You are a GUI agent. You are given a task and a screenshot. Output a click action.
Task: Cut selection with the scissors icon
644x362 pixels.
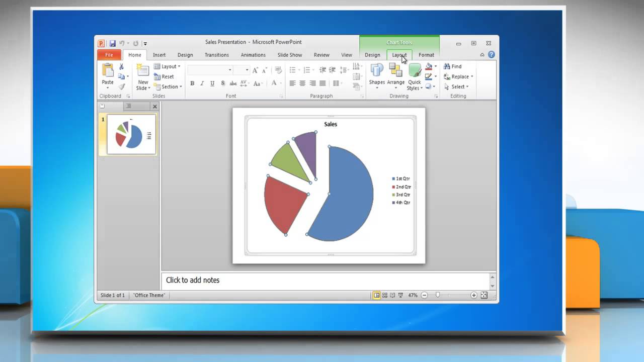point(121,66)
